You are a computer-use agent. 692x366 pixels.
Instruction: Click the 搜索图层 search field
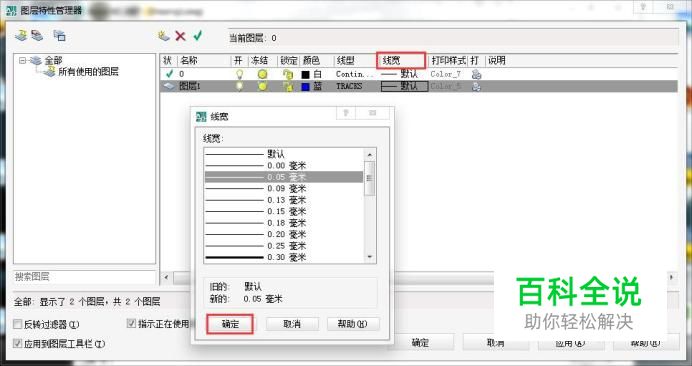pyautogui.click(x=85, y=277)
